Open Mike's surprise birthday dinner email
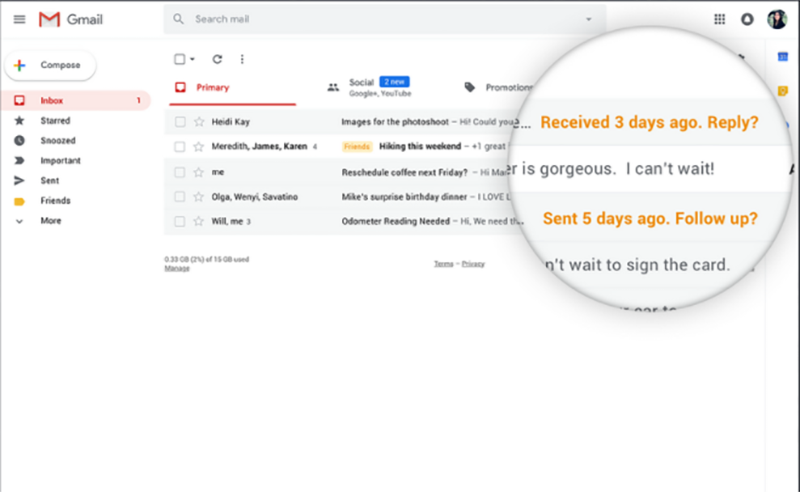This screenshot has height=492, width=800. (x=404, y=196)
